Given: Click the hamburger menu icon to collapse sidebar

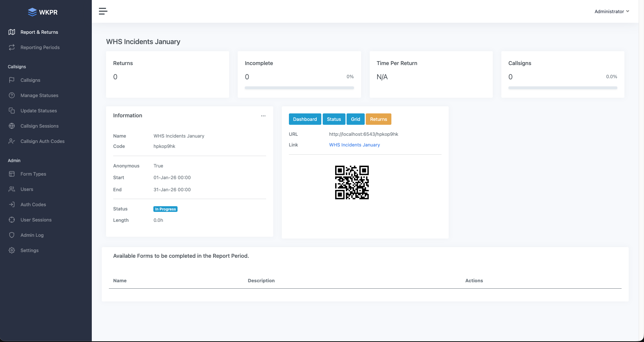Looking at the screenshot, I should click(103, 11).
